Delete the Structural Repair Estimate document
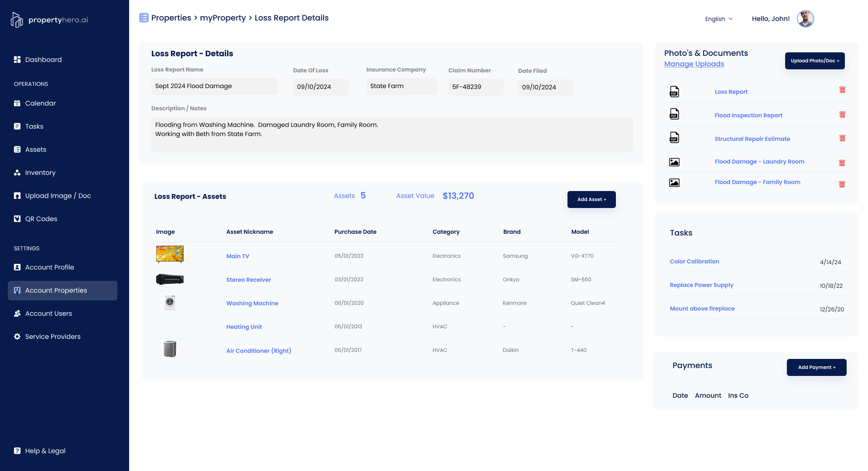The height and width of the screenshot is (471, 868). tap(842, 138)
